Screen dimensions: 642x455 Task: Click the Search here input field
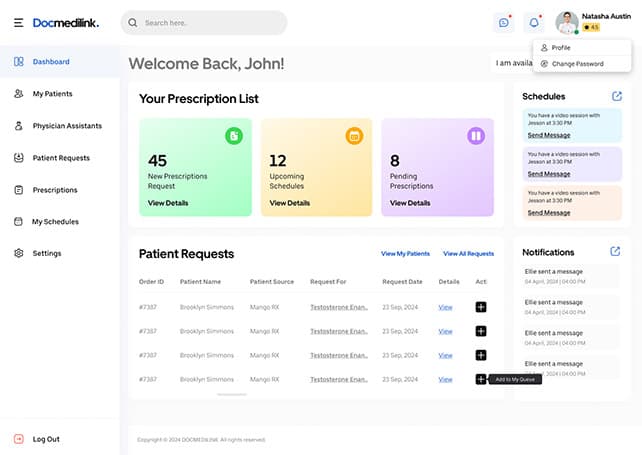pyautogui.click(x=205, y=22)
